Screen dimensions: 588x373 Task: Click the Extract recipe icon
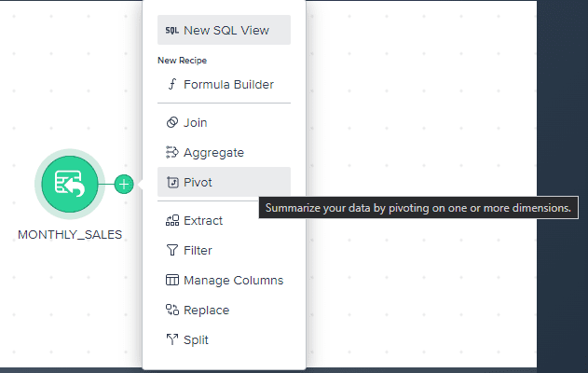pyautogui.click(x=172, y=221)
